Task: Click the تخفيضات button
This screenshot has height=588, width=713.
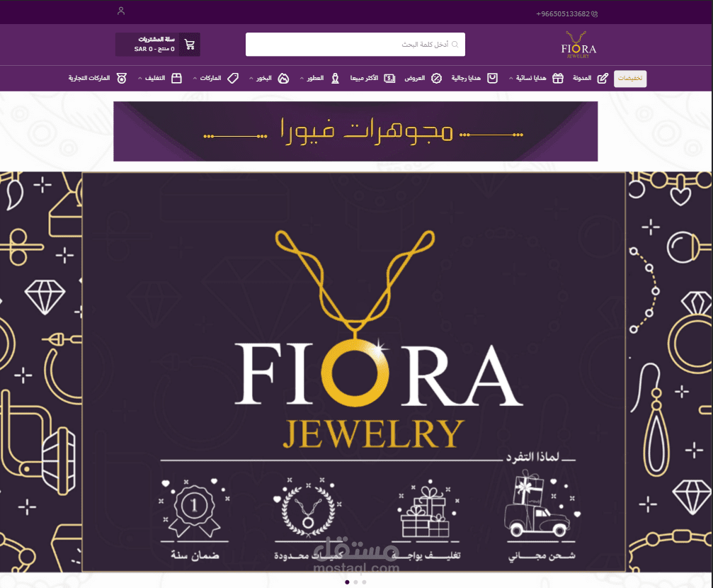Action: 630,78
